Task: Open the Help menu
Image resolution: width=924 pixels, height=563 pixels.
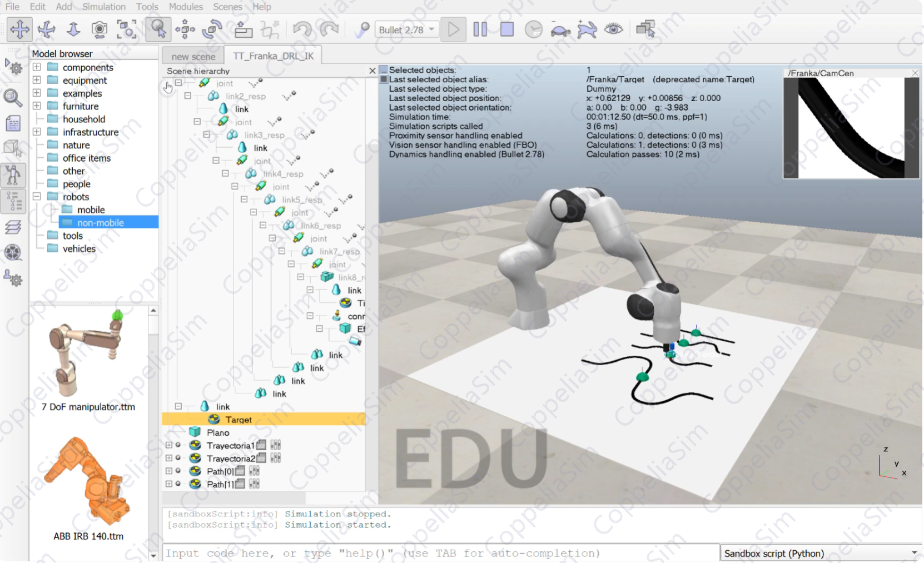Action: coord(262,7)
